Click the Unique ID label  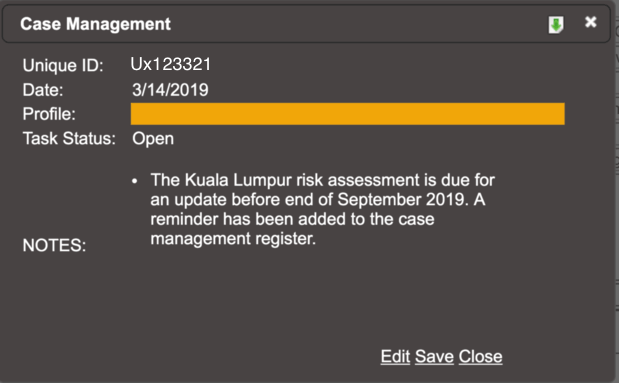tap(63, 66)
